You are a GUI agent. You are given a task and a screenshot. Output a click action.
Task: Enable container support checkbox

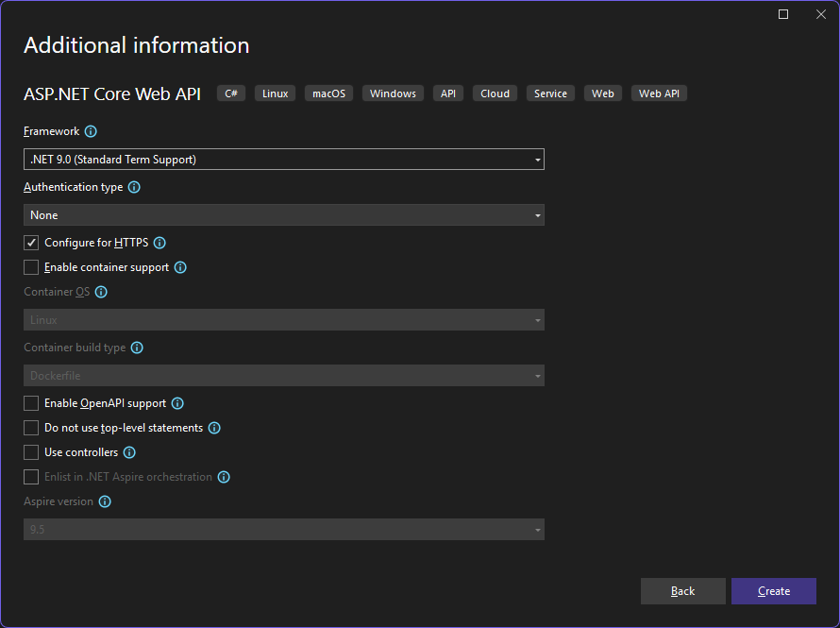30,267
